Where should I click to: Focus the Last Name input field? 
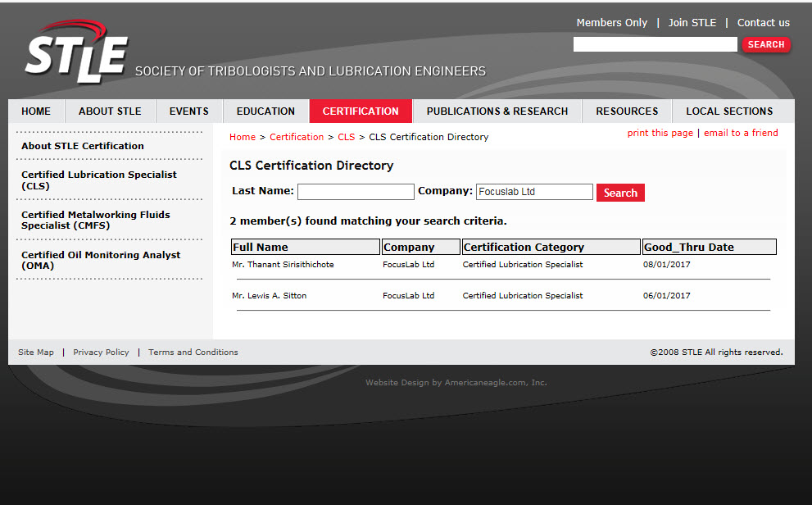356,192
